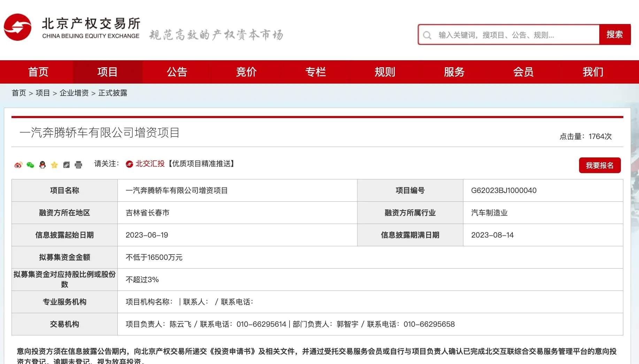Click the slogan 规范高效的产权资本市场
Image resolution: width=639 pixels, height=364 pixels.
(x=216, y=35)
